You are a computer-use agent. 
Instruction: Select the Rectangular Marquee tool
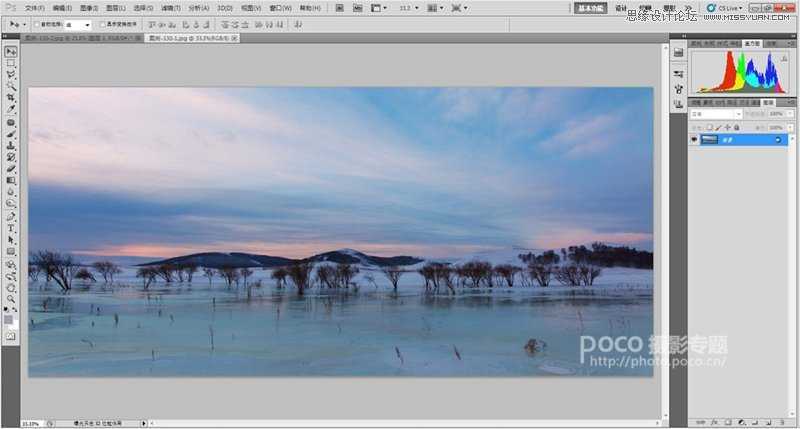[x=11, y=64]
